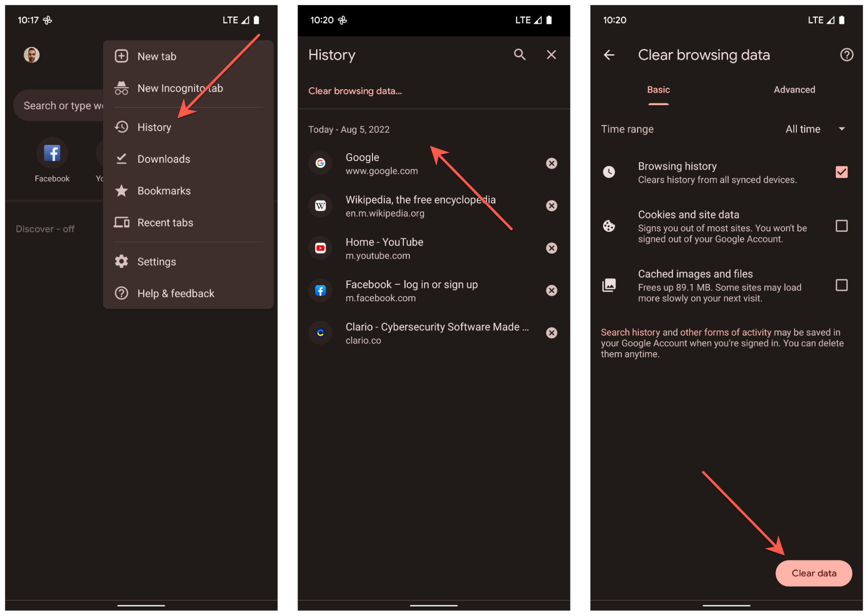Switch to the Basic tab
Image resolution: width=868 pixels, height=616 pixels.
pos(658,90)
